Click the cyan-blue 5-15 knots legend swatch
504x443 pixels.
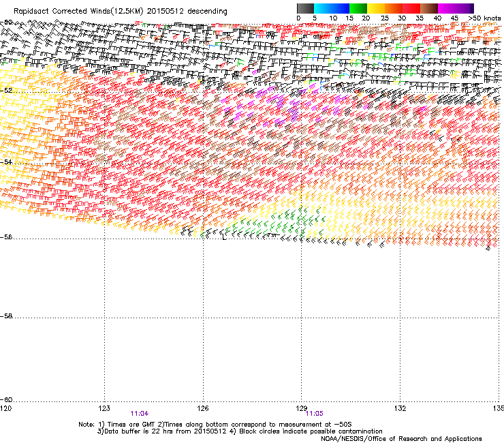point(332,8)
